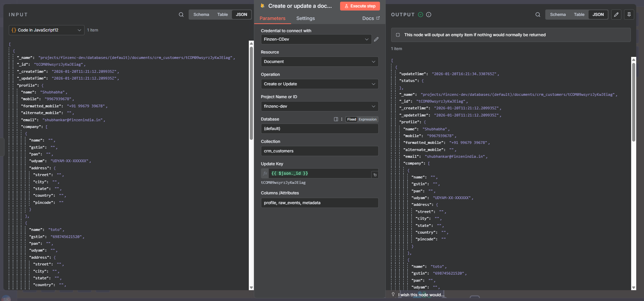Image resolution: width=644 pixels, height=301 pixels.
Task: Click the info icon beside OUTPUT label
Action: pos(429,15)
